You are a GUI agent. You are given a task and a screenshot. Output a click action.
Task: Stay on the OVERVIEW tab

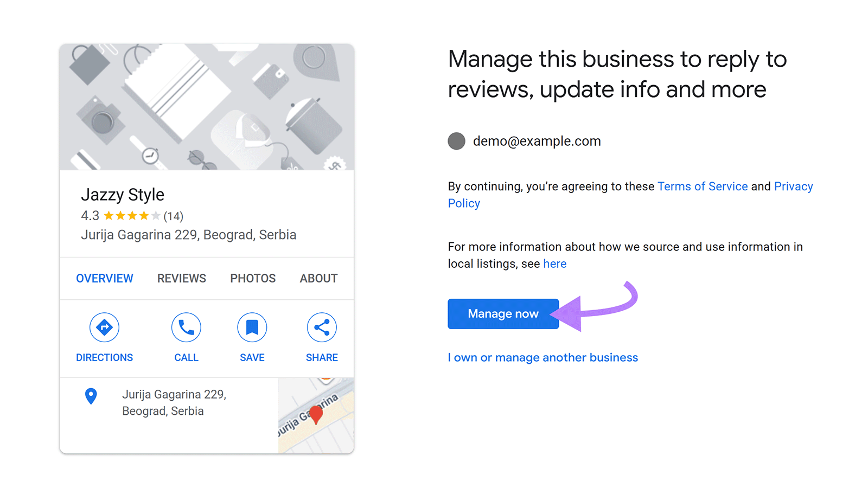click(104, 278)
